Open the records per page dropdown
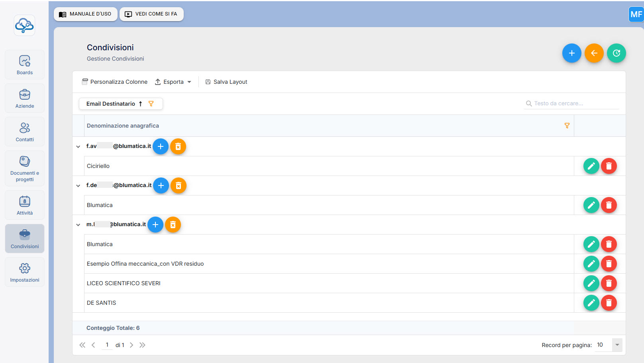The image size is (644, 363). (617, 345)
